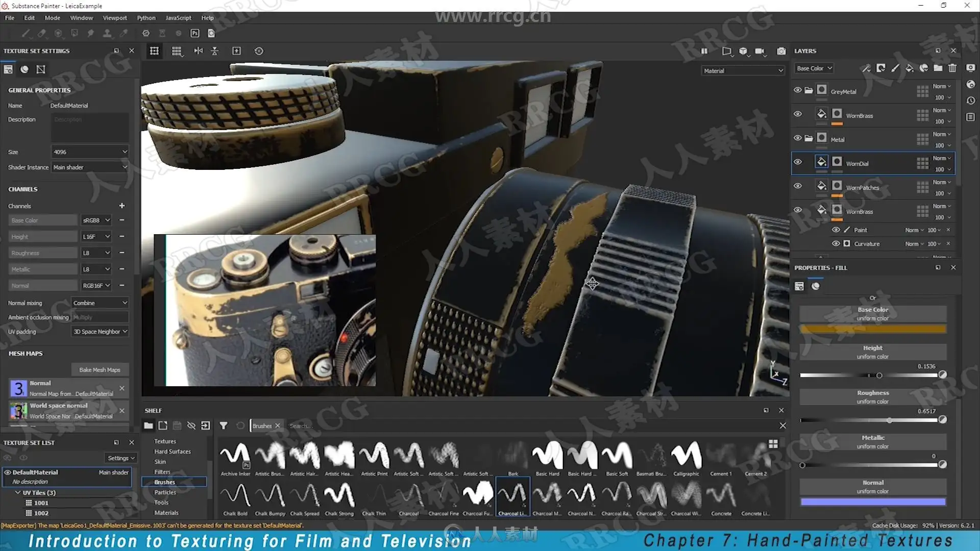This screenshot has width=980, height=551.
Task: Toggle visibility of WornDial layer
Action: [x=797, y=162]
